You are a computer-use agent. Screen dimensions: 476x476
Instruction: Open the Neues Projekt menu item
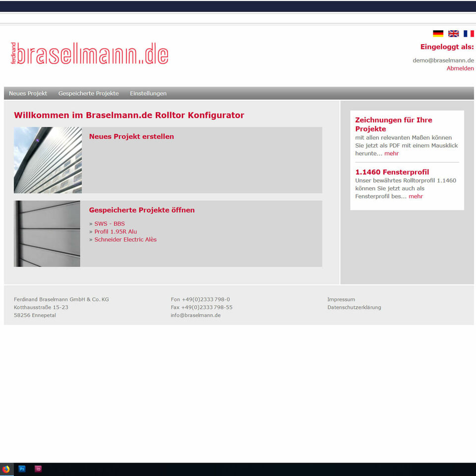pyautogui.click(x=28, y=93)
